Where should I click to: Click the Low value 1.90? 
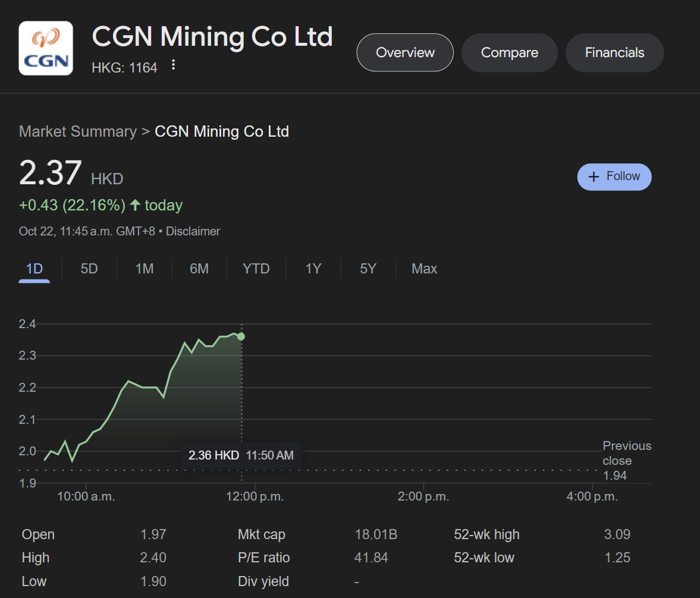point(153,581)
